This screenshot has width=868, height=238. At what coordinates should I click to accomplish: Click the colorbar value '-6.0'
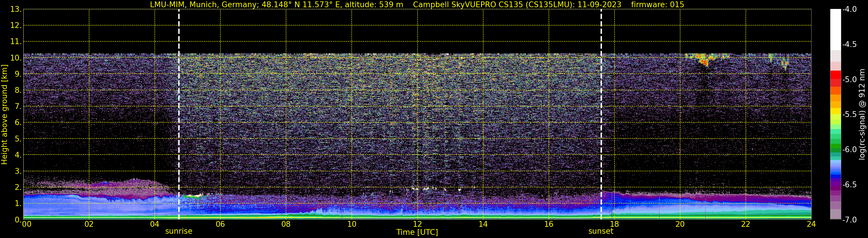coord(850,150)
